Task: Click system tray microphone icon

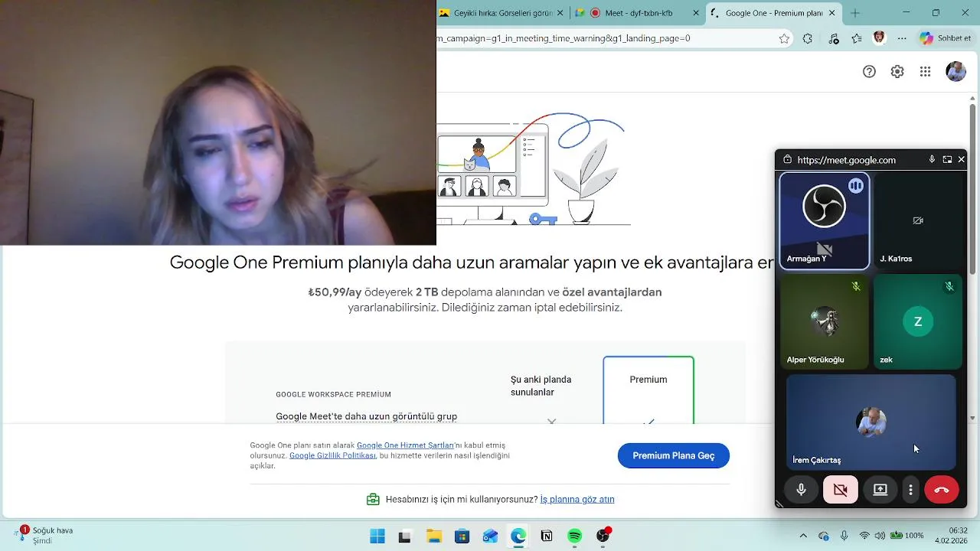Action: click(x=844, y=536)
